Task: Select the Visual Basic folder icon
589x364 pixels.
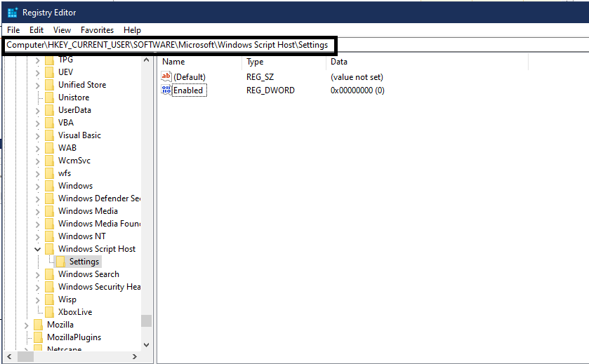Action: click(x=49, y=135)
